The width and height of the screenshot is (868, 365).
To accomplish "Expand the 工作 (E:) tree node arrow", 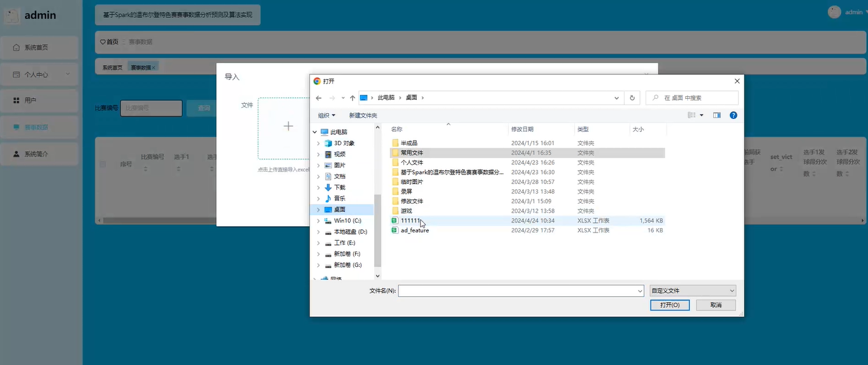I will [x=319, y=243].
